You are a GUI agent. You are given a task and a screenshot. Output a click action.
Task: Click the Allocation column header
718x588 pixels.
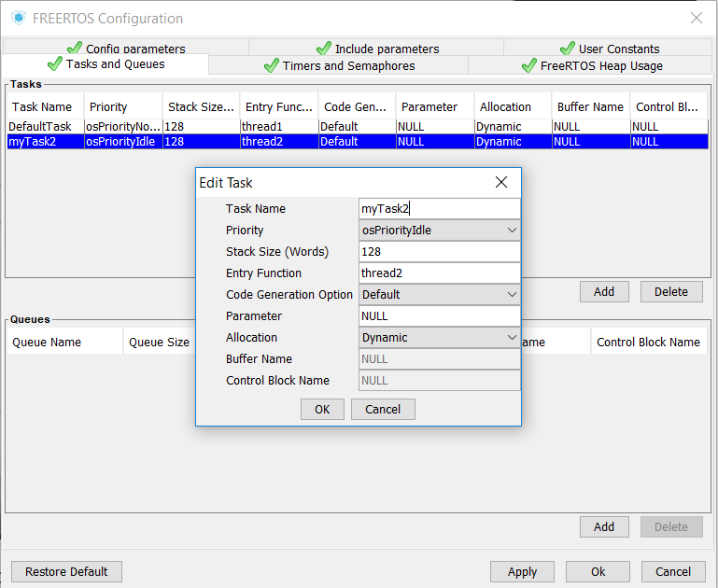click(513, 106)
